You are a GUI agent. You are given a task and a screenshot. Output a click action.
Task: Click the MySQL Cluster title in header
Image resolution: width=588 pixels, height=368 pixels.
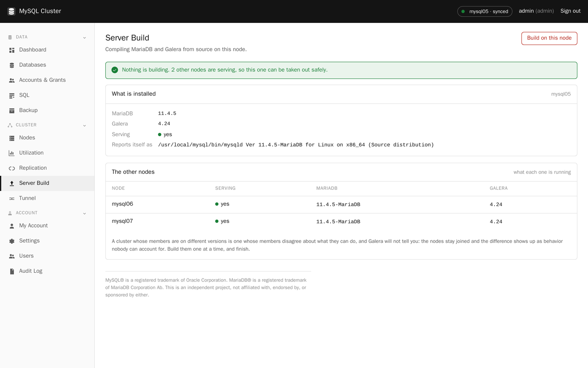(x=40, y=11)
